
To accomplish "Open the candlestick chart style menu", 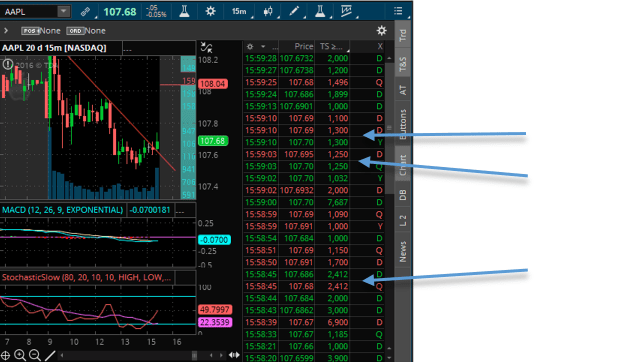I will click(268, 11).
